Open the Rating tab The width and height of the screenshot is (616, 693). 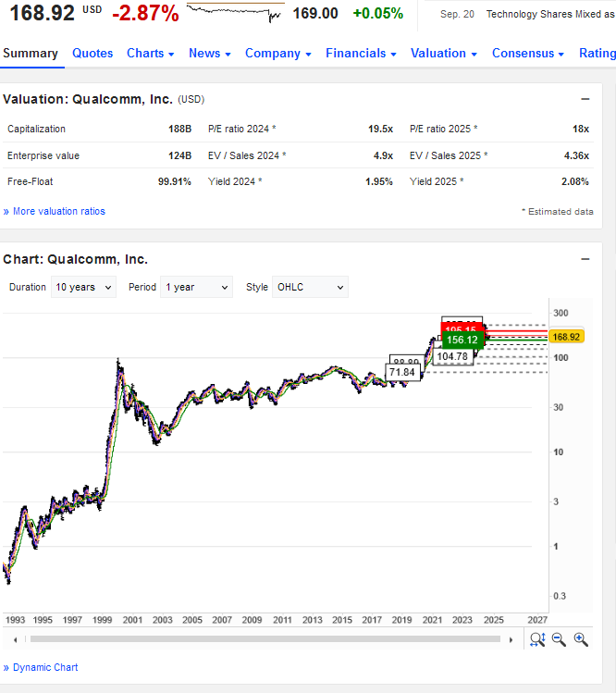coord(598,54)
